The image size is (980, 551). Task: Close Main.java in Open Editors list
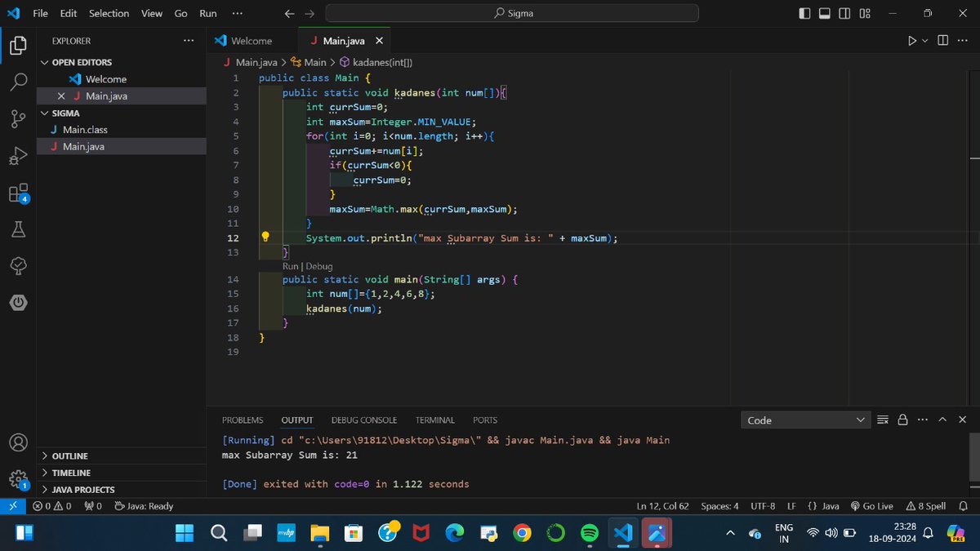(62, 96)
